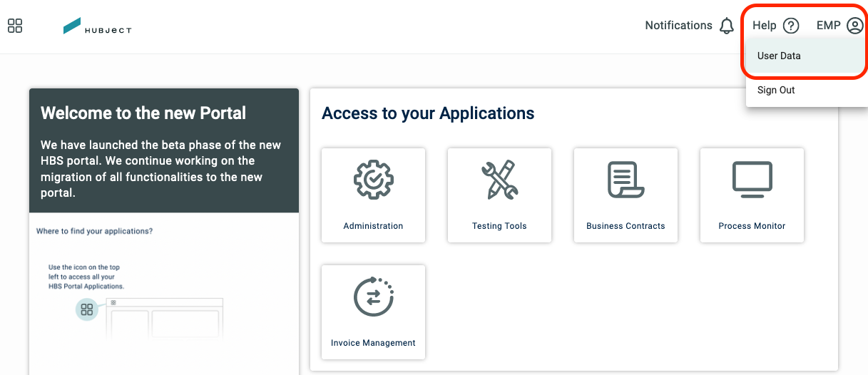The height and width of the screenshot is (375, 868).
Task: Click the Welcome to the new Portal heading
Action: (143, 113)
